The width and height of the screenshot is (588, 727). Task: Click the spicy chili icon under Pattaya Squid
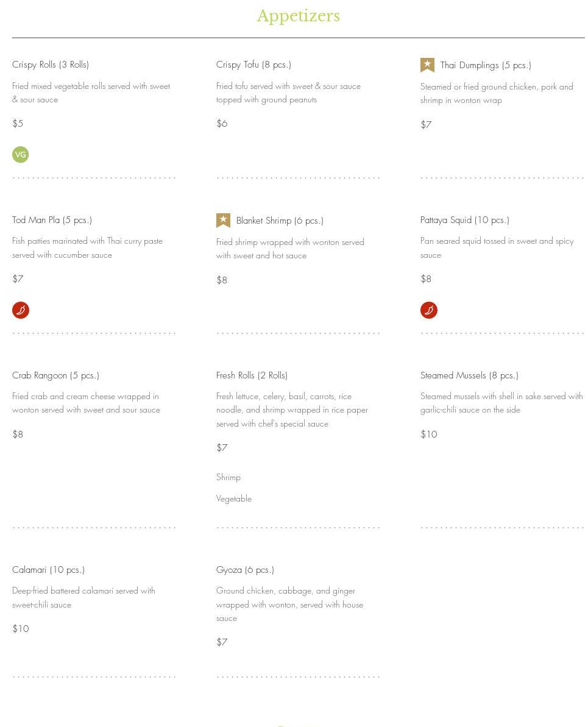(429, 310)
